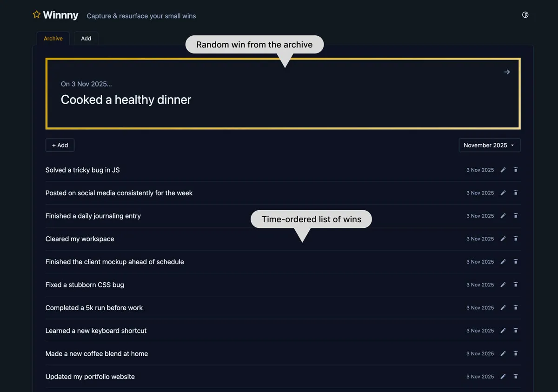558x392 pixels.
Task: Toggle dark mode with the contrast icon
Action: [x=525, y=14]
